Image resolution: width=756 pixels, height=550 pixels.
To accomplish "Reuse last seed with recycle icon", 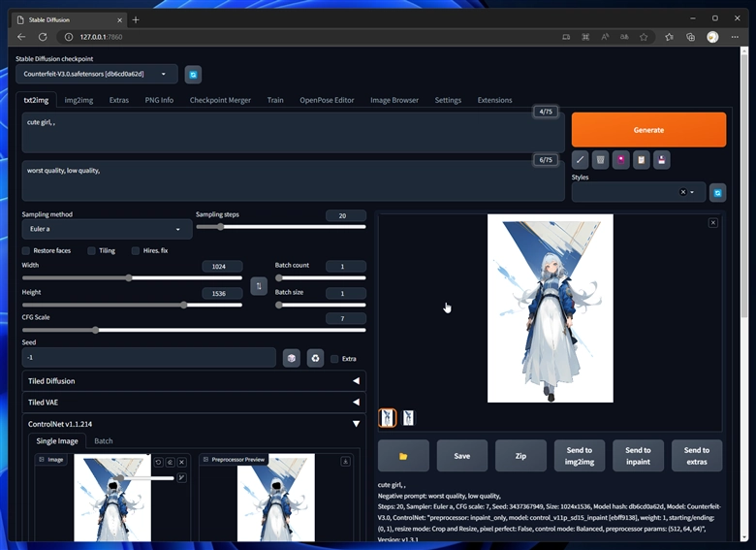I will [315, 358].
